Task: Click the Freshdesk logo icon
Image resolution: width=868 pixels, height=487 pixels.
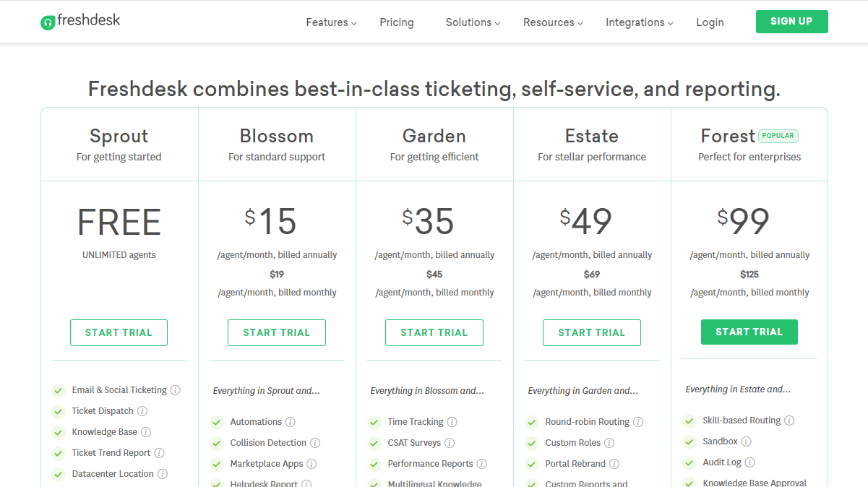Action: click(48, 22)
